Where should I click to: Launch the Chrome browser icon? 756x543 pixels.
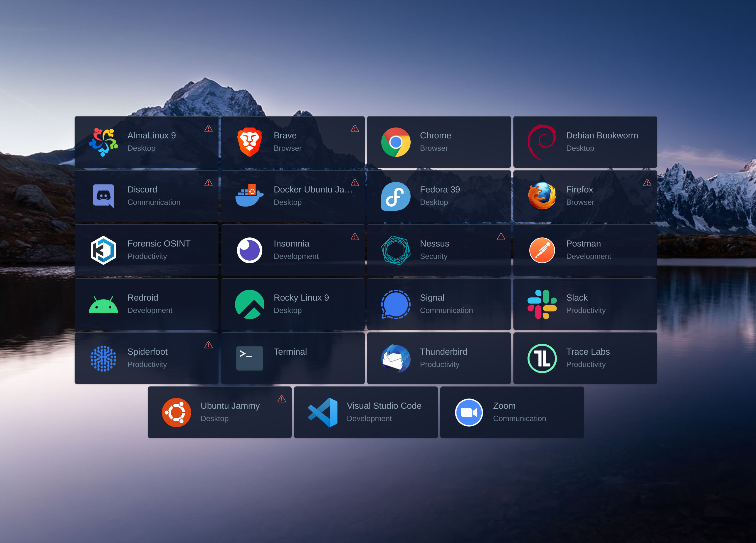(396, 142)
